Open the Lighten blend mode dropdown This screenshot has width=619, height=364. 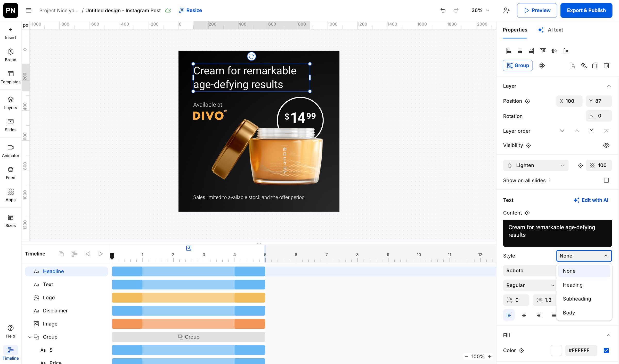(536, 165)
